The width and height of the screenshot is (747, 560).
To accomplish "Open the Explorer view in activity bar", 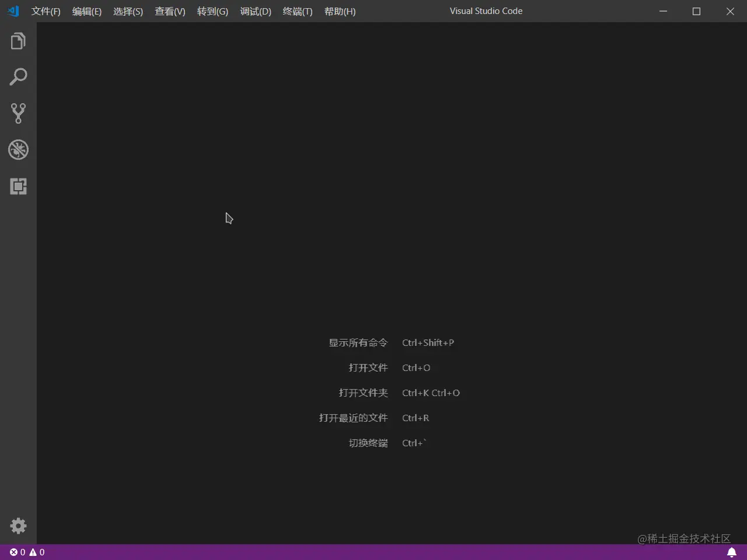I will pyautogui.click(x=18, y=41).
